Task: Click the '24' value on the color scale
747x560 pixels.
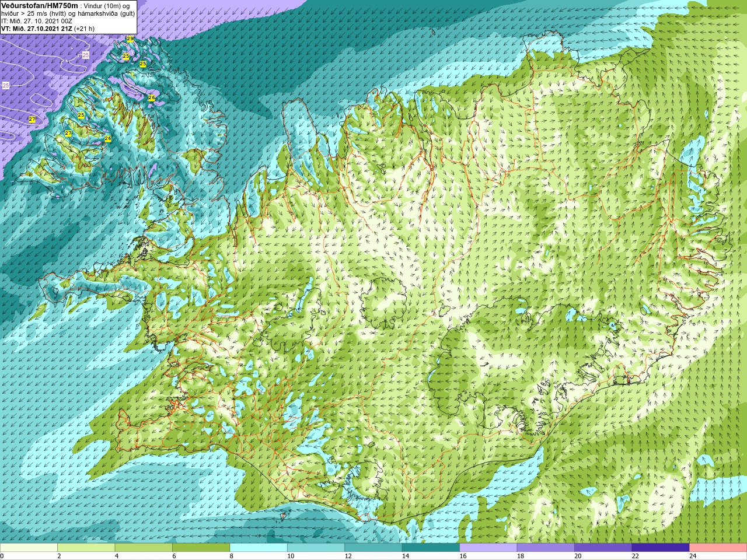Action: coord(693,556)
